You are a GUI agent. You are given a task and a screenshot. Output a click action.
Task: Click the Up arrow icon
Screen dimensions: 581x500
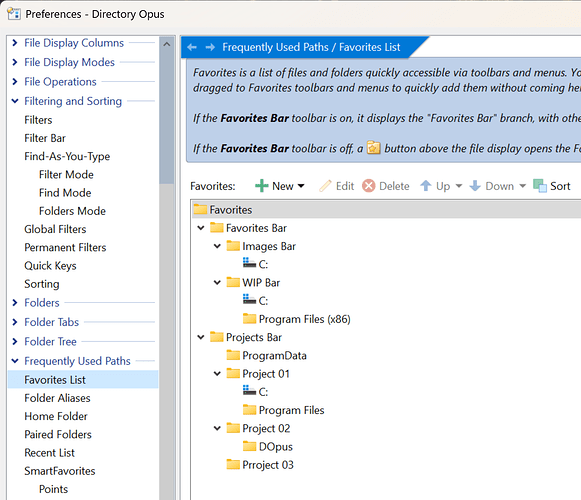click(426, 186)
